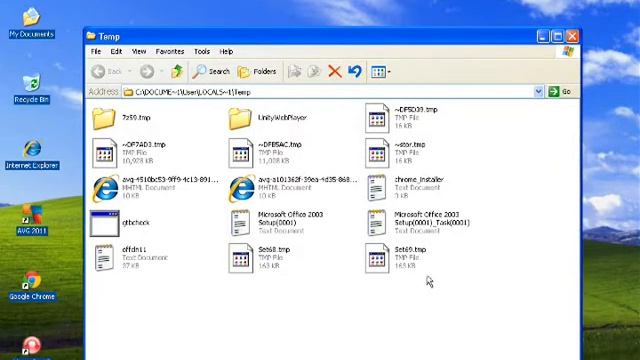This screenshot has height=360, width=640.
Task: Click the Back navigation arrow
Action: tap(98, 72)
